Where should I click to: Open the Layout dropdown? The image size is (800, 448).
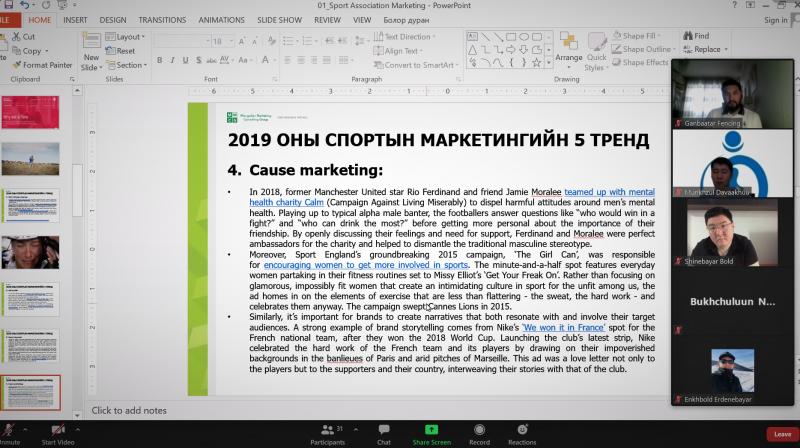pyautogui.click(x=126, y=37)
